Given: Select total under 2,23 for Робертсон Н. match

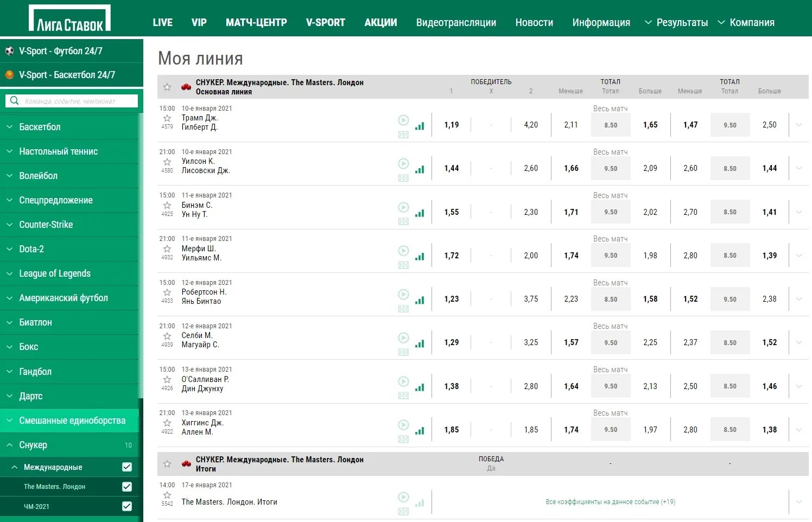Looking at the screenshot, I should [571, 299].
